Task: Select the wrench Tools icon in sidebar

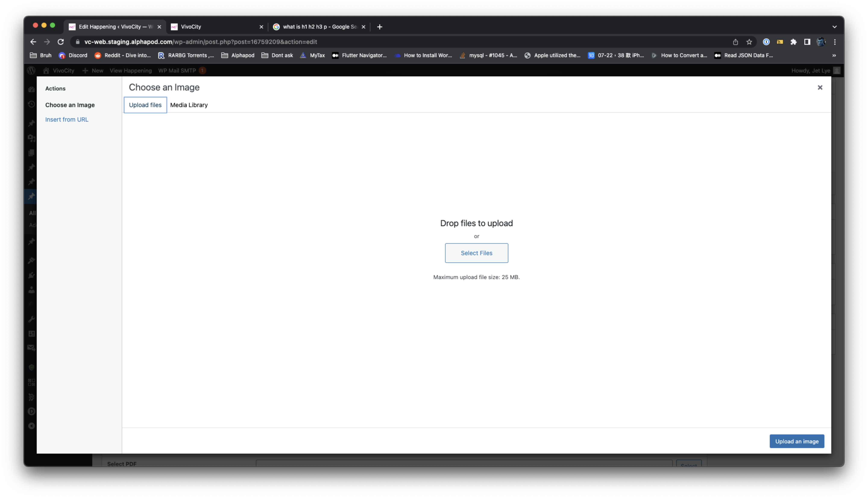Action: (x=31, y=319)
